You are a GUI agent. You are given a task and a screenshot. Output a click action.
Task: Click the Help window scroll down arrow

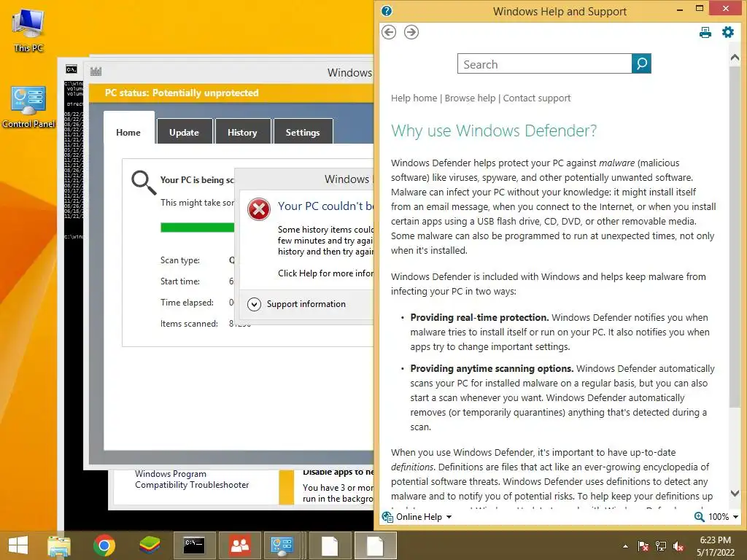point(735,494)
